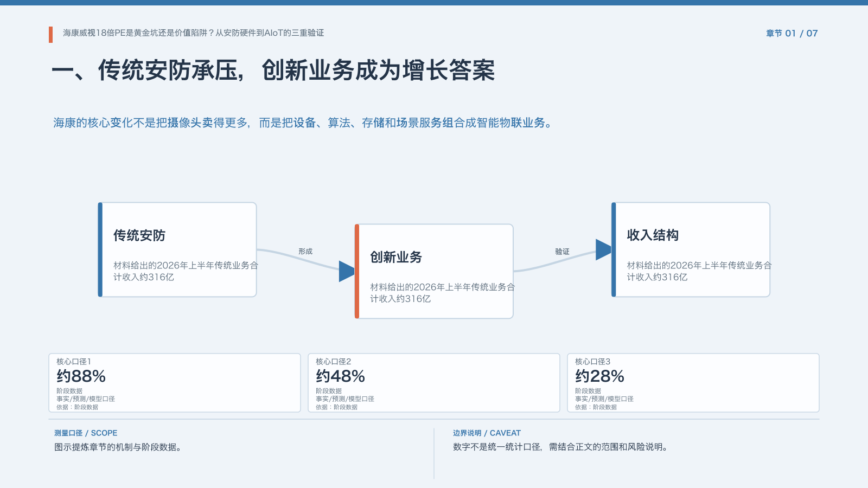
Task: Click the 核心口径2 label
Action: tap(333, 362)
